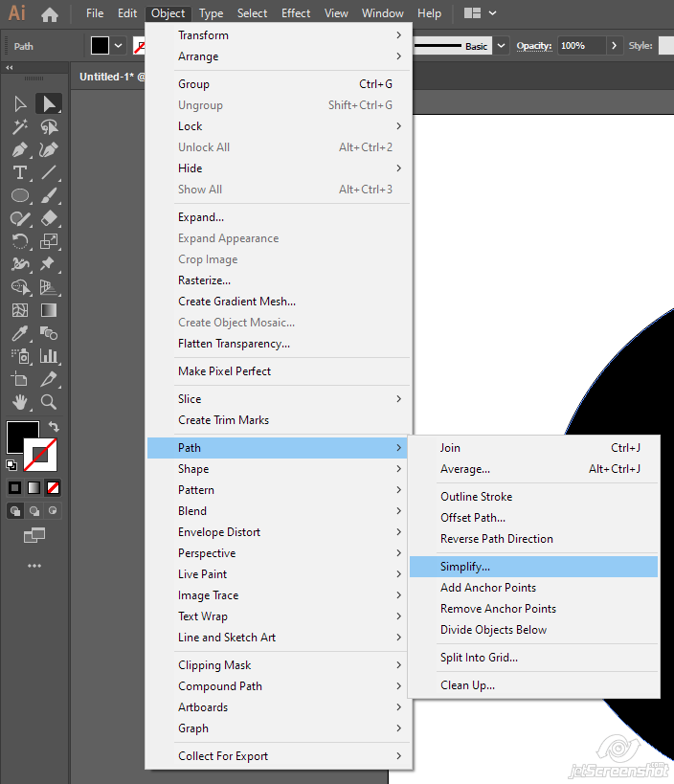Select the Lasso tool
Screen dimensions: 674x784
pyautogui.click(x=49, y=127)
